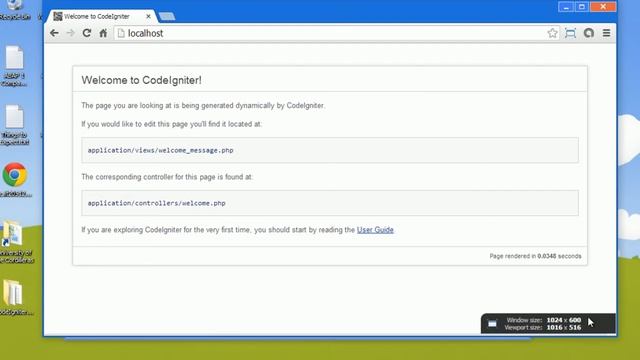Image resolution: width=640 pixels, height=360 pixels.
Task: Click the text about the corresponding controller
Action: click(x=167, y=177)
